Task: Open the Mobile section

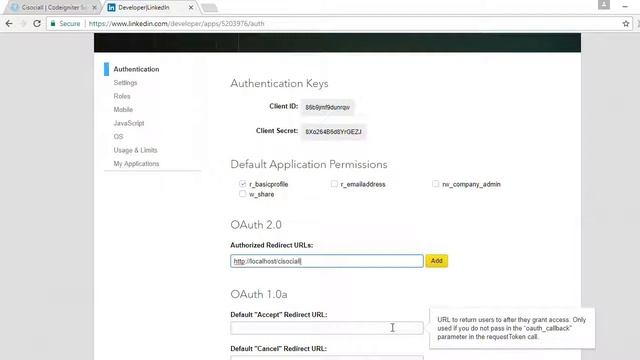Action: [123, 109]
